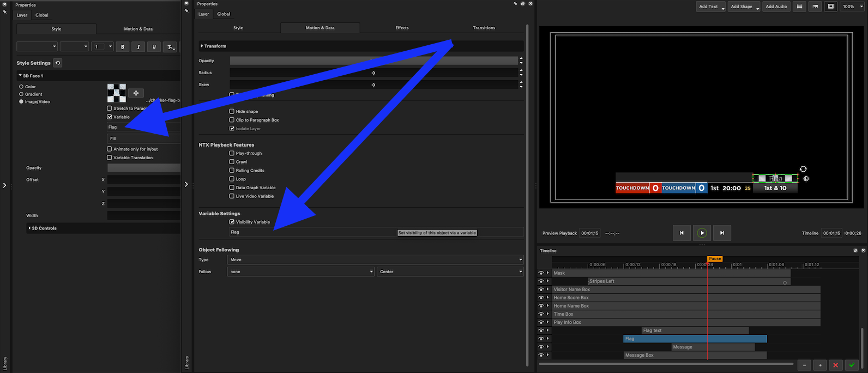This screenshot has height=373, width=868.
Task: Open the Transitions tab
Action: (x=484, y=28)
